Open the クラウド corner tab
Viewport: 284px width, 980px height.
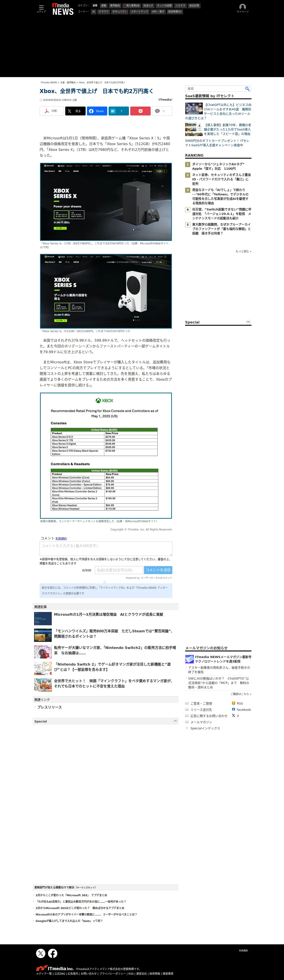[x=104, y=12]
